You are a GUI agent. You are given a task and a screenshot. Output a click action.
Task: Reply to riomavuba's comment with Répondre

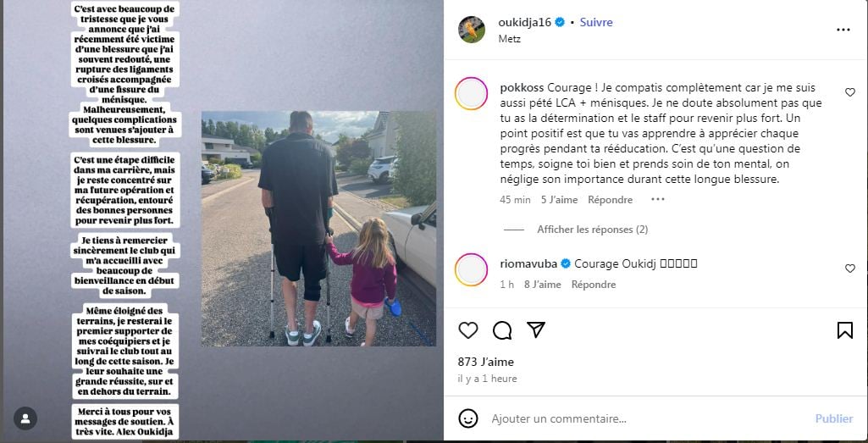pyautogui.click(x=594, y=285)
